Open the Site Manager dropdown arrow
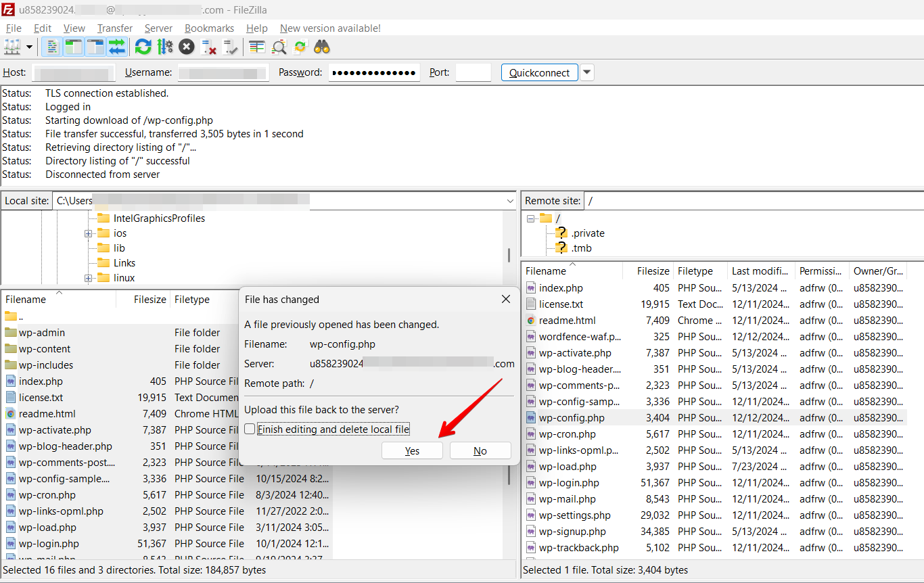 coord(29,47)
